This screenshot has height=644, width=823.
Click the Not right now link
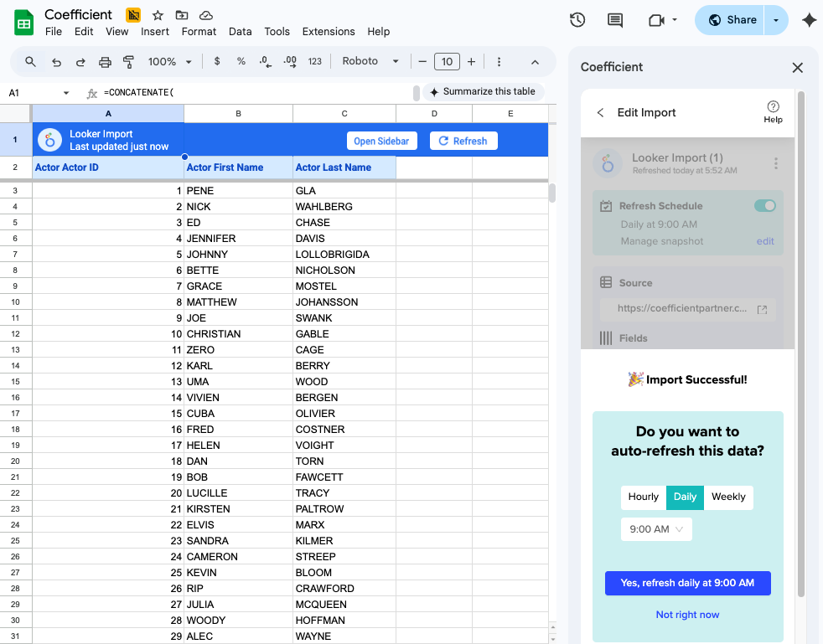(687, 615)
